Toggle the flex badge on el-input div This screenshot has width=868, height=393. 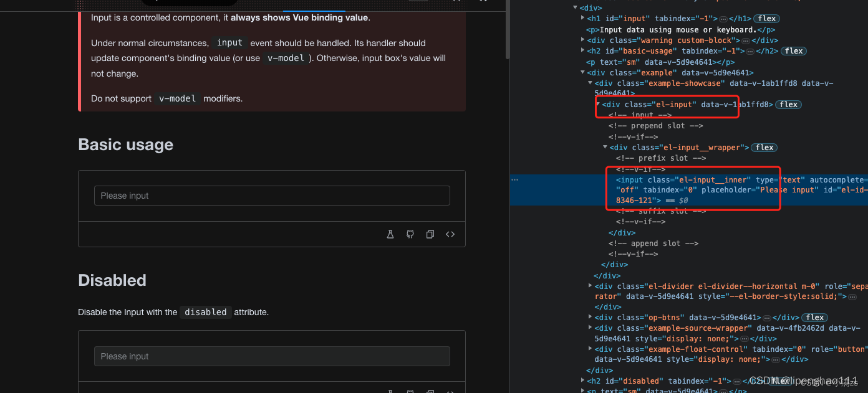point(788,105)
